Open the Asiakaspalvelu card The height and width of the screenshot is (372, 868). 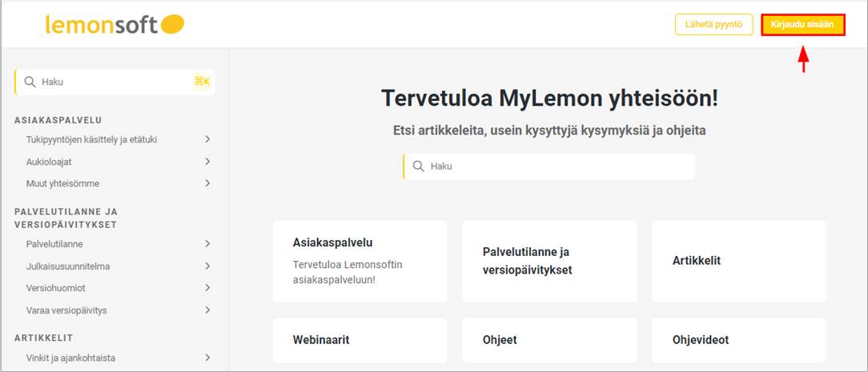(360, 262)
